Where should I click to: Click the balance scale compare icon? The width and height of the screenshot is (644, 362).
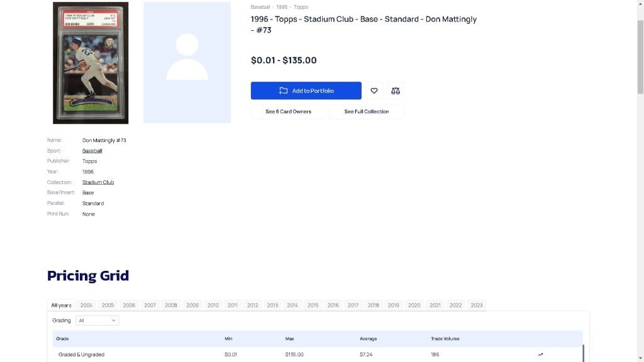(x=396, y=90)
